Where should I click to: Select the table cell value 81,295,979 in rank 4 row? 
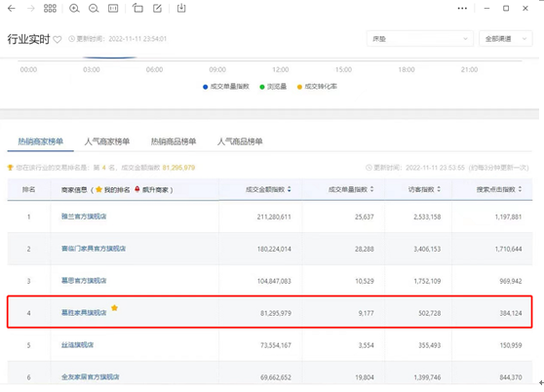click(x=276, y=313)
